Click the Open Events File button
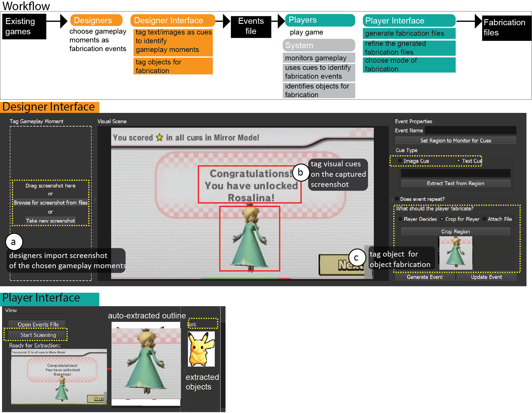Screen dimensions: 532x413 37,324
